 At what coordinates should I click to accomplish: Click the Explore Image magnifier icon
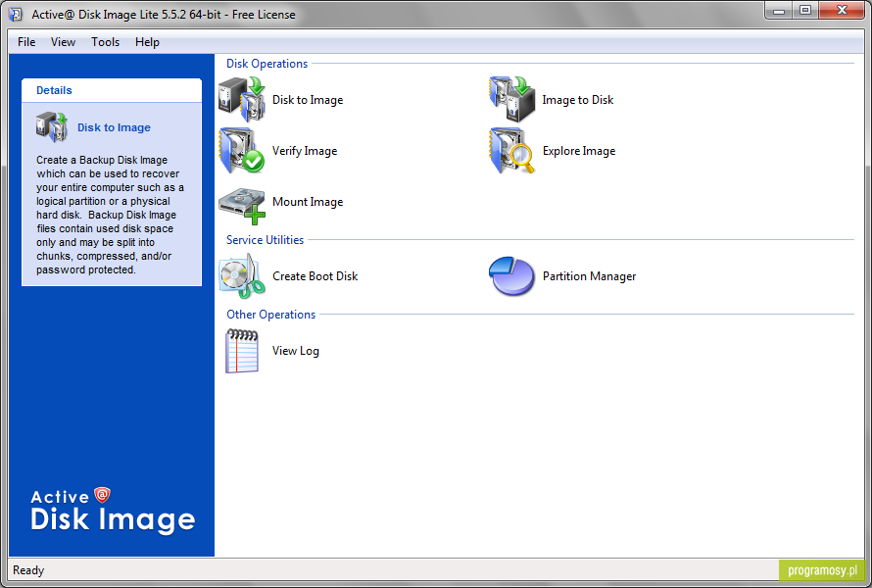(512, 150)
